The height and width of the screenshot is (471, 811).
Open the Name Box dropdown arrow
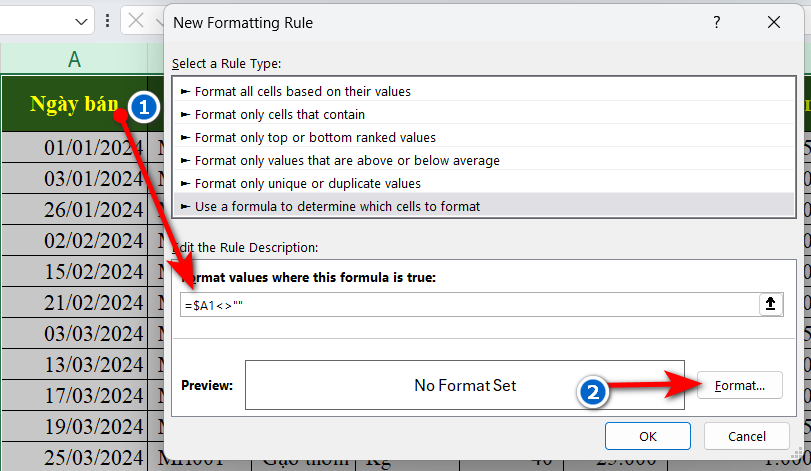coord(80,21)
